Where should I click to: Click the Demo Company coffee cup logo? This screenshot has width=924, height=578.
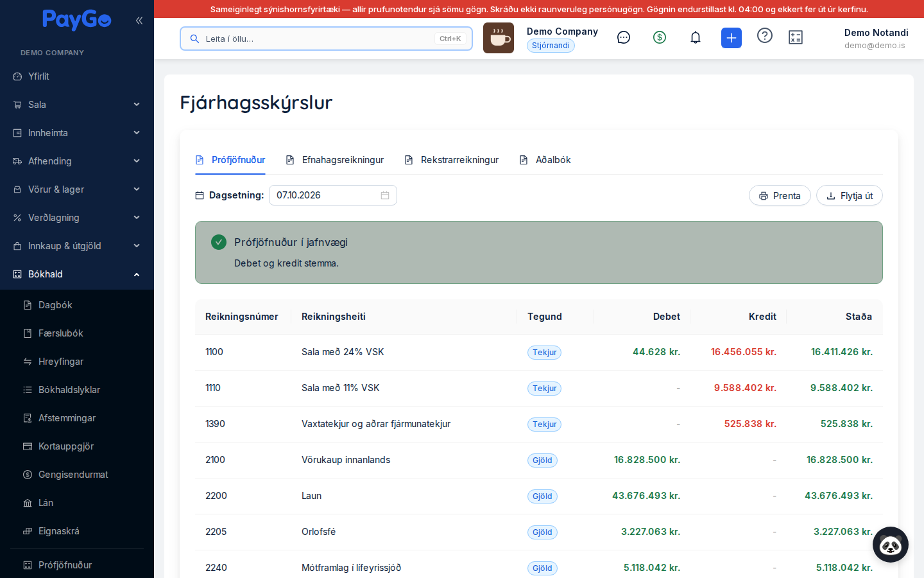[499, 38]
